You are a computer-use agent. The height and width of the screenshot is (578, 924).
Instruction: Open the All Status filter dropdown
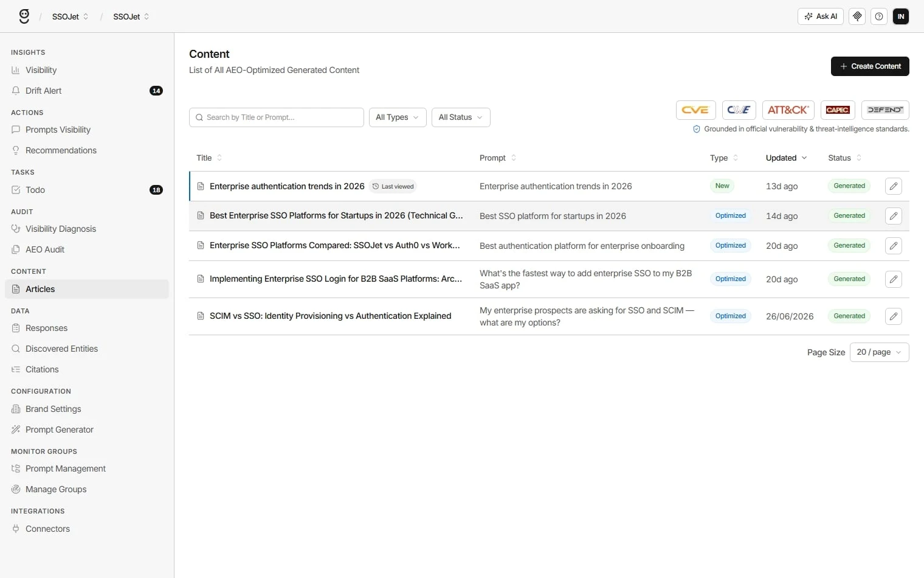pos(461,117)
